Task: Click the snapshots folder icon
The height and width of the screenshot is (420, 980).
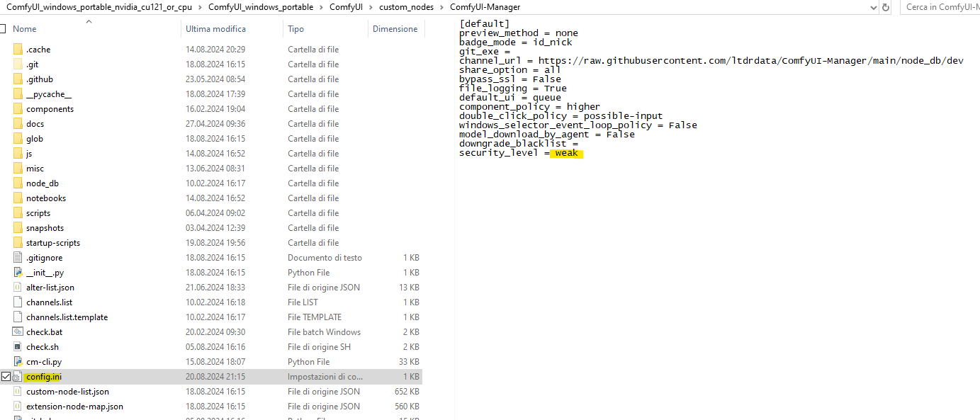Action: click(x=18, y=228)
